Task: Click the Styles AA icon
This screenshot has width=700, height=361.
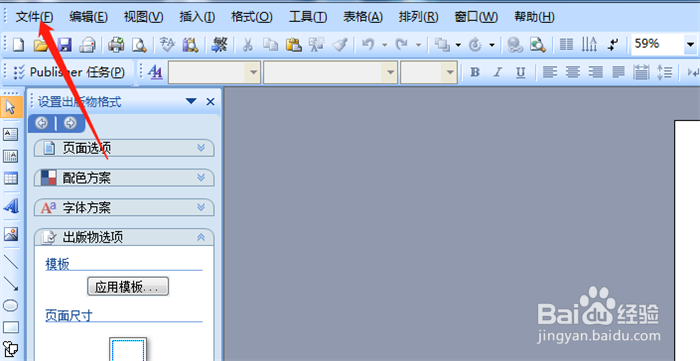Action: (155, 72)
